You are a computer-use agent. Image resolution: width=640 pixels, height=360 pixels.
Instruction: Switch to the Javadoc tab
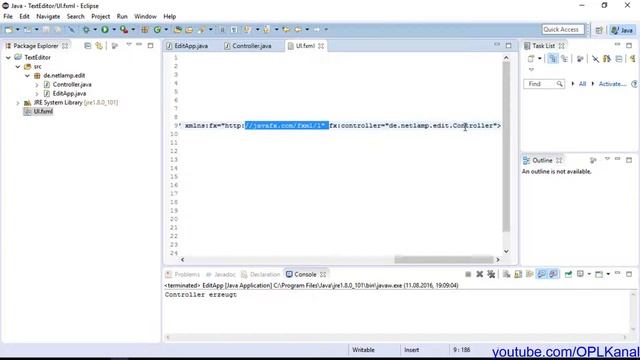pyautogui.click(x=221, y=274)
